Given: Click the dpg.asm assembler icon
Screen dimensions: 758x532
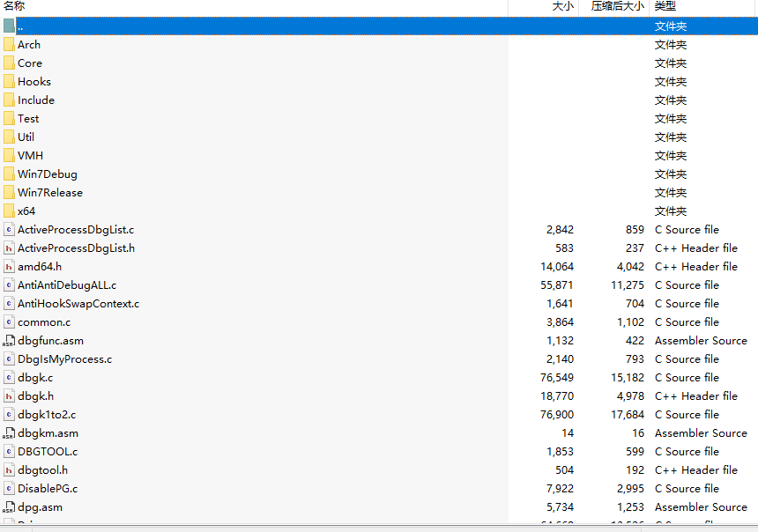Looking at the screenshot, I should 9,507.
